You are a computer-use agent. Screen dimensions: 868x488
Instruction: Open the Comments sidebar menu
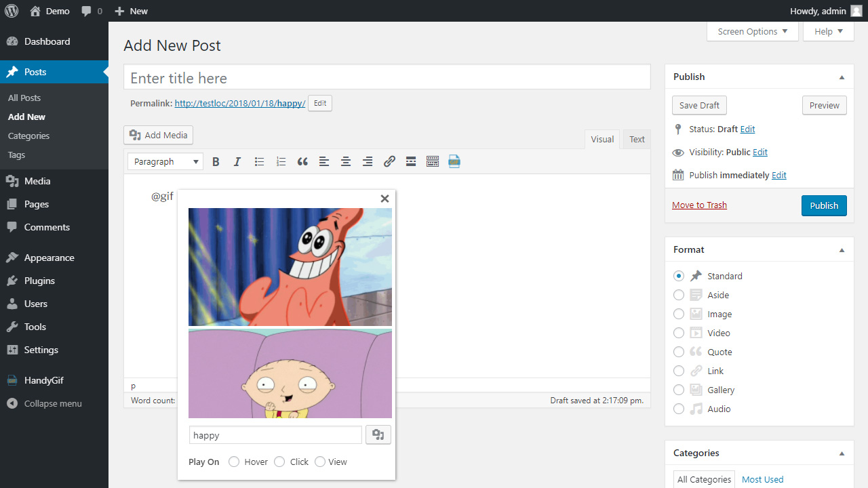pos(54,227)
